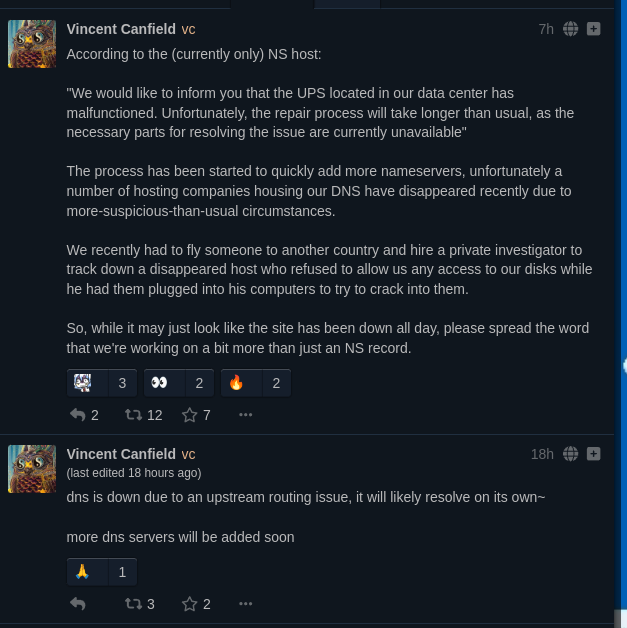This screenshot has height=628, width=627.
Task: Repeat the post with 12 repeats
Action: [x=133, y=414]
